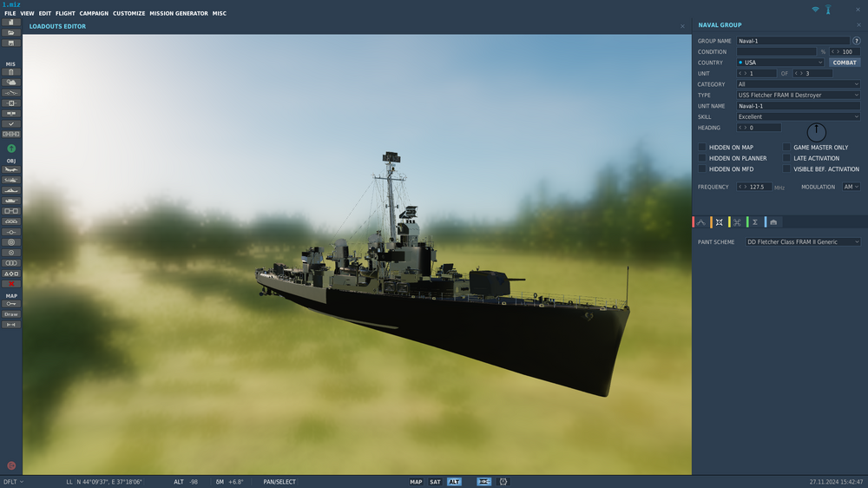
Task: Open the Type dropdown for Fletcher Destroyer
Action: pos(799,96)
